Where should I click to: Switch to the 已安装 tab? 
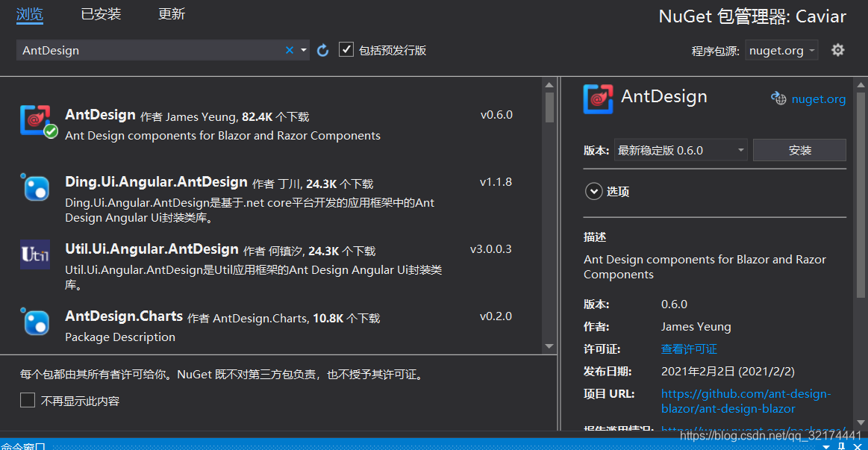pyautogui.click(x=101, y=13)
